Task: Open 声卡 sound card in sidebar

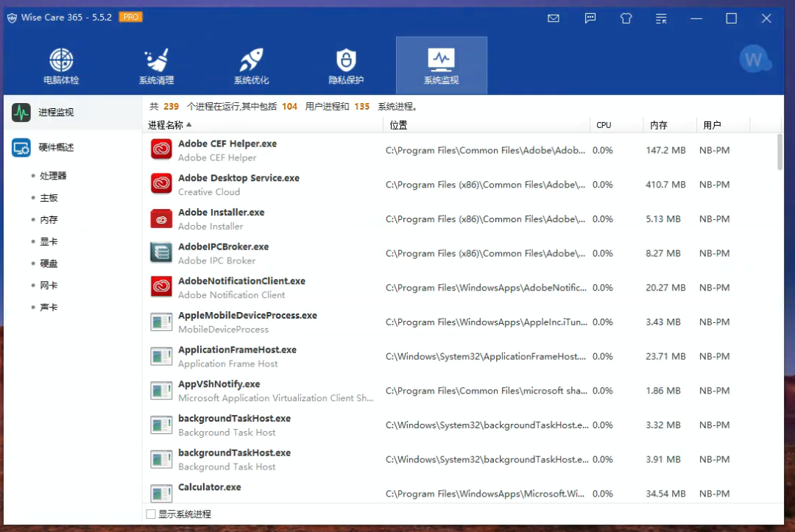Action: [49, 307]
